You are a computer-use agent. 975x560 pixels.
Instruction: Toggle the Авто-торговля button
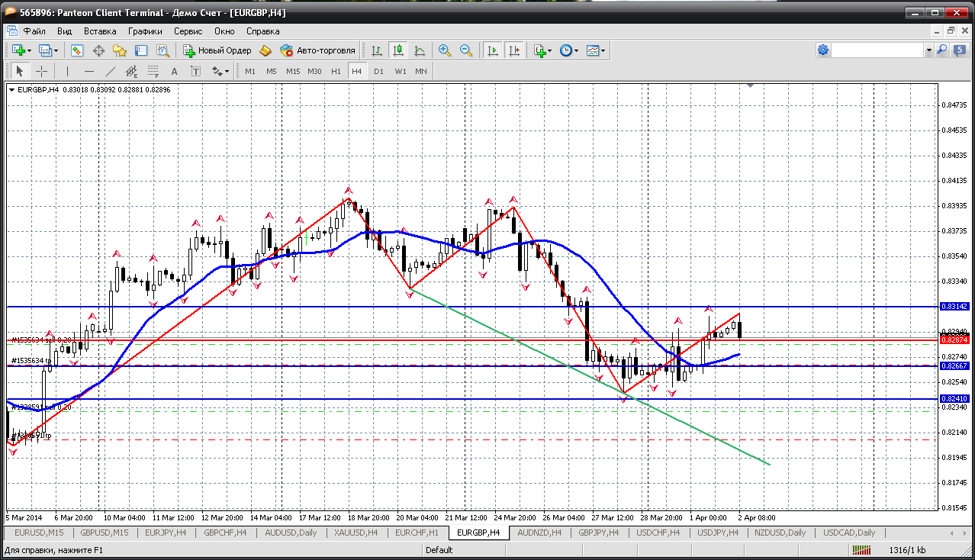[x=318, y=50]
